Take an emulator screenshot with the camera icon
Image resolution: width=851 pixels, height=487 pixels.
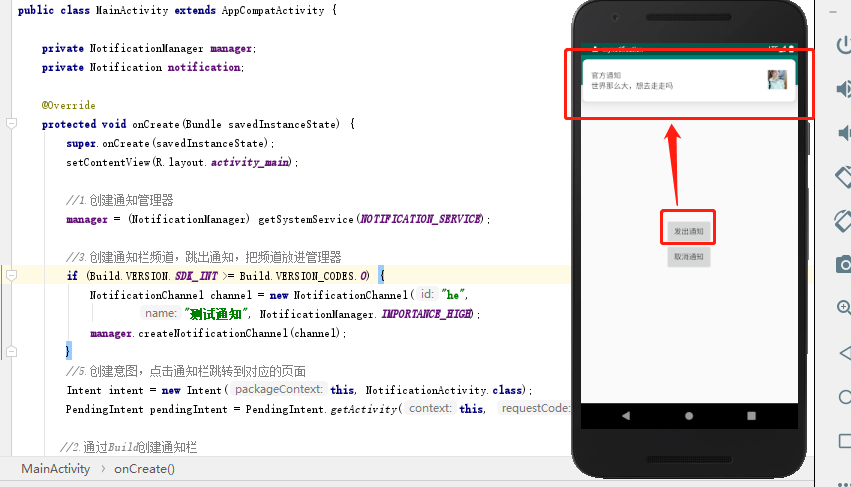pyautogui.click(x=844, y=264)
